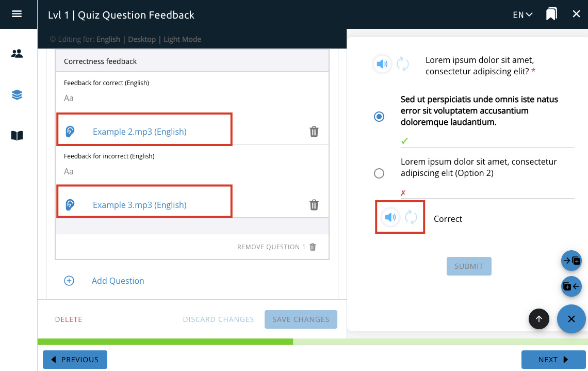Click the scroll-to-top arrow button

click(539, 319)
